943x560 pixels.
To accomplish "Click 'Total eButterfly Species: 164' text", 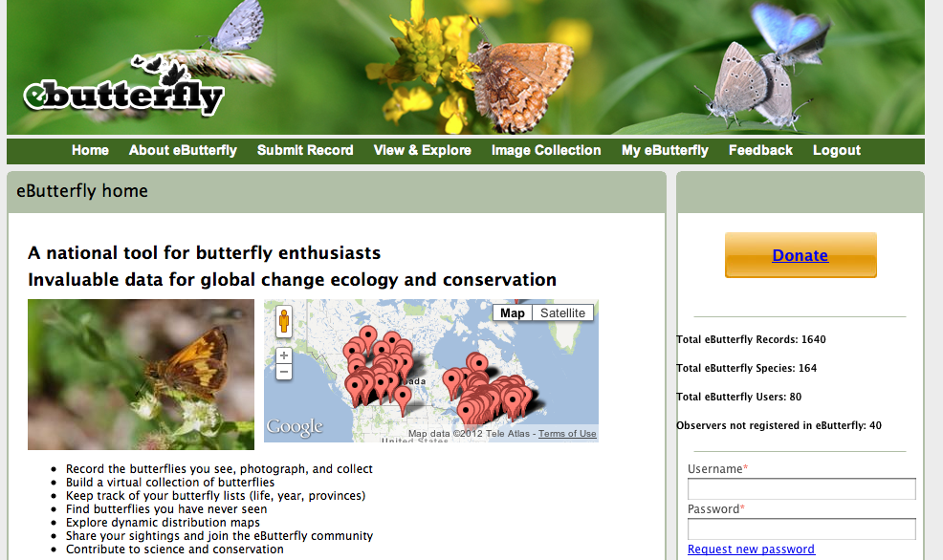I will pyautogui.click(x=746, y=368).
